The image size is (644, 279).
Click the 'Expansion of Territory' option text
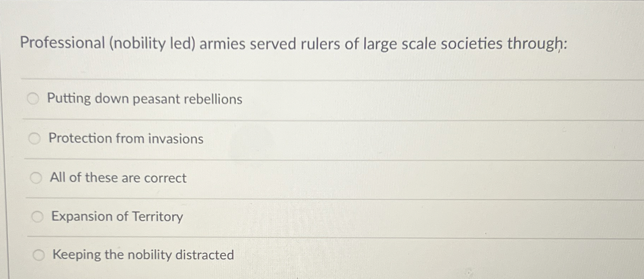[x=117, y=217]
